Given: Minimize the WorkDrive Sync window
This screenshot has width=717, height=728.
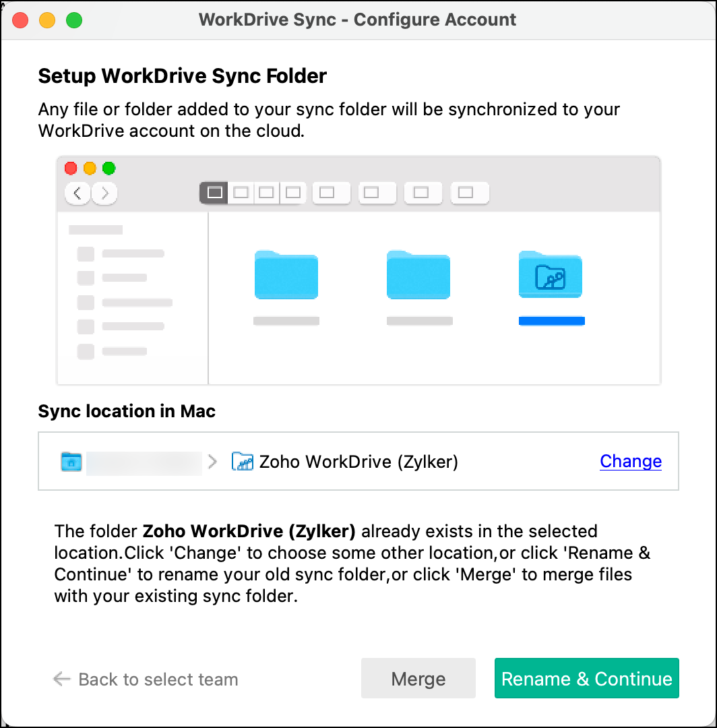Looking at the screenshot, I should 47,20.
